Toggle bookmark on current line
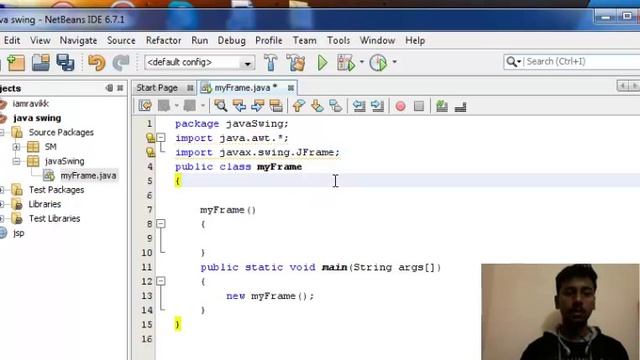The height and width of the screenshot is (360, 640). pyautogui.click(x=336, y=106)
